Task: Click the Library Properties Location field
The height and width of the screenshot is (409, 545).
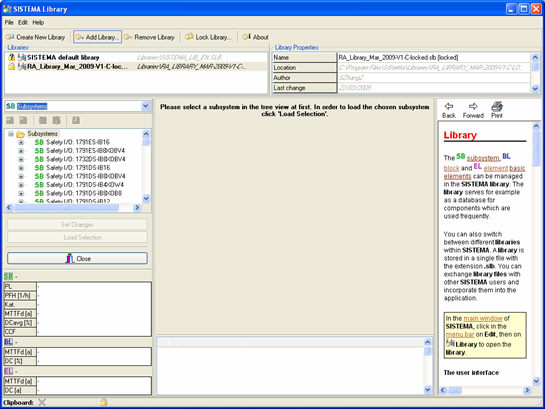Action: tap(434, 67)
